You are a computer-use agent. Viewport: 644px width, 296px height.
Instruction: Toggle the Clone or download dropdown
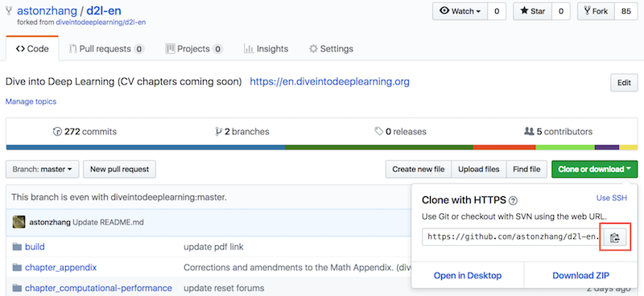[595, 169]
